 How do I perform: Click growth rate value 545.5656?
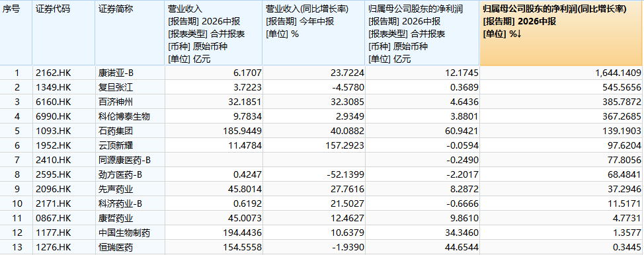[x=622, y=87]
